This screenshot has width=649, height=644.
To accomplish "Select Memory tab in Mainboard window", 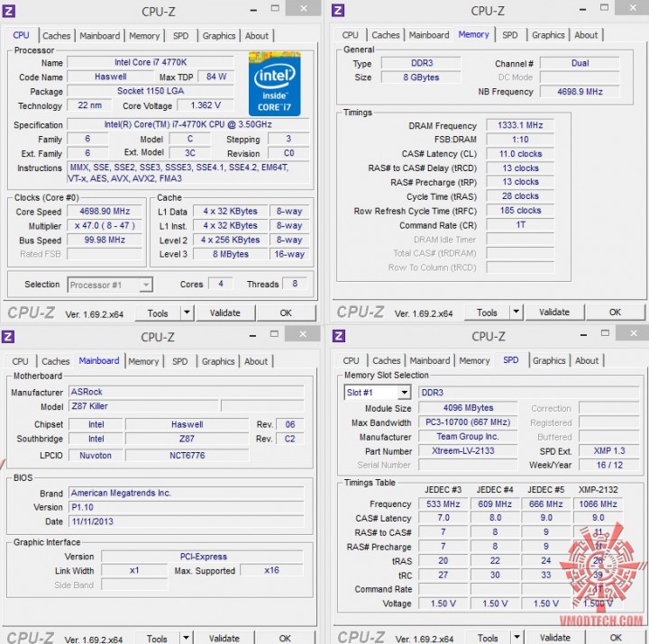I will click(143, 361).
